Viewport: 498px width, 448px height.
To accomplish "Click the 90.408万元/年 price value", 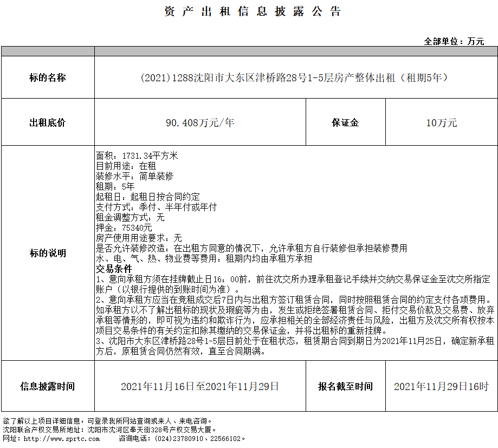I will pyautogui.click(x=200, y=122).
